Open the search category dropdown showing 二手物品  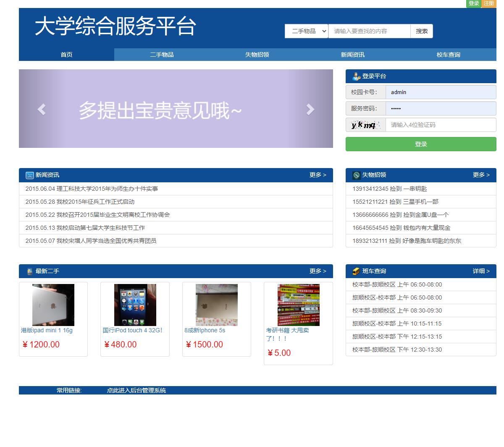coord(306,31)
